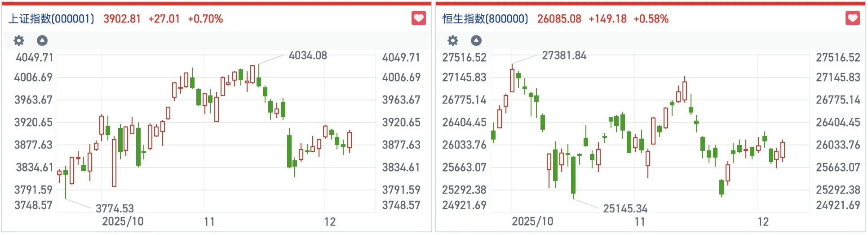Image resolution: width=868 pixels, height=235 pixels.
Task: Select month 11 on 恒生指数 date axis
Action: [640, 221]
